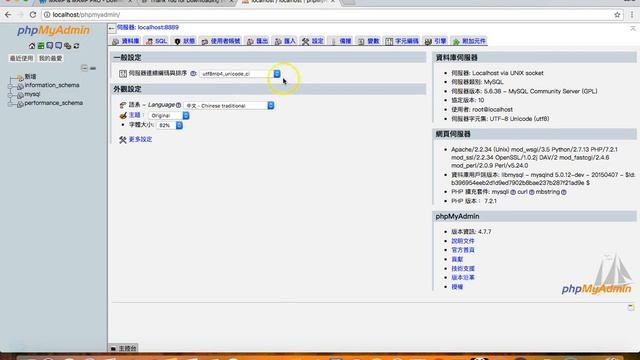The image size is (640, 360).
Task: Open the 字元編碼 (Charsets) tab
Action: 402,41
